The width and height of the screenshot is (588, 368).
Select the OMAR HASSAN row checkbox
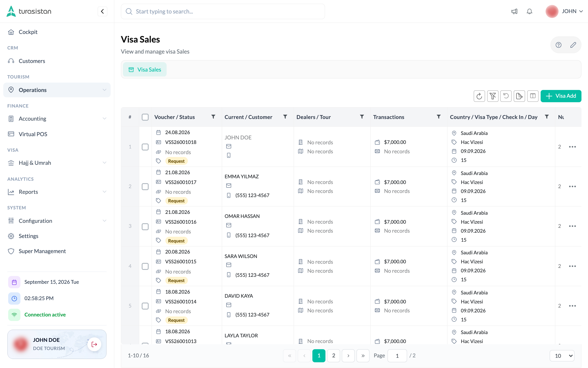145,226
